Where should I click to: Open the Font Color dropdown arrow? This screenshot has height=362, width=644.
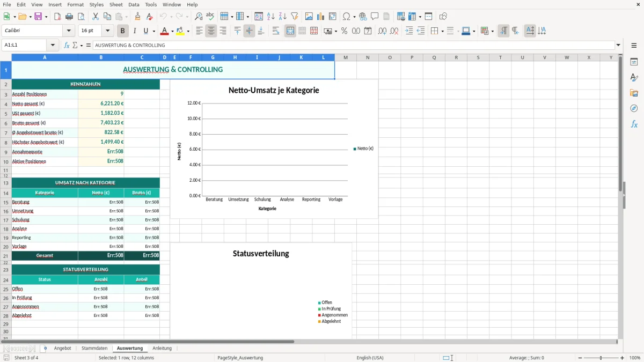(x=172, y=31)
